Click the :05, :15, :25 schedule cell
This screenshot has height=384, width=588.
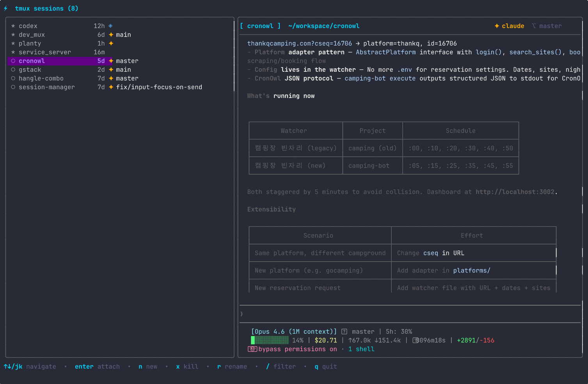[460, 166]
